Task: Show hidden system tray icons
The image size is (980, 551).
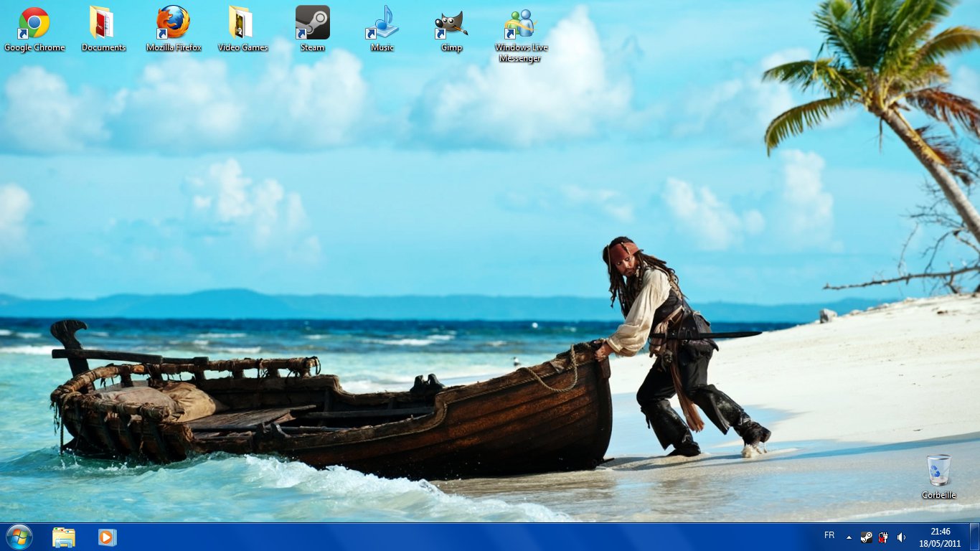Action: [x=849, y=537]
